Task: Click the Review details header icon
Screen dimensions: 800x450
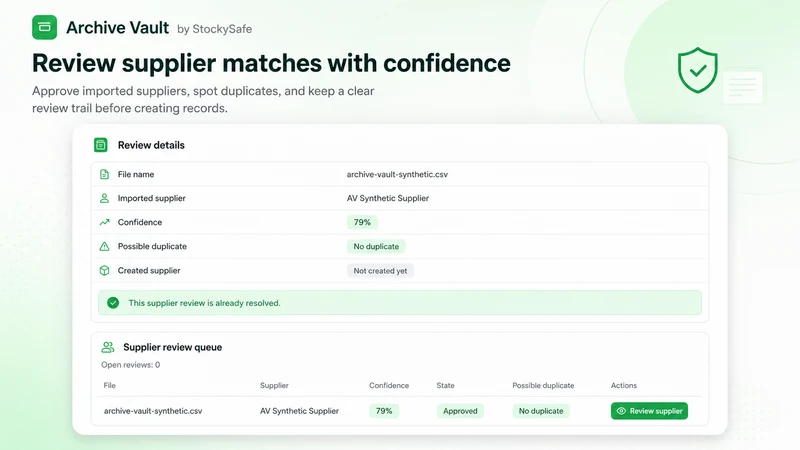Action: click(101, 145)
